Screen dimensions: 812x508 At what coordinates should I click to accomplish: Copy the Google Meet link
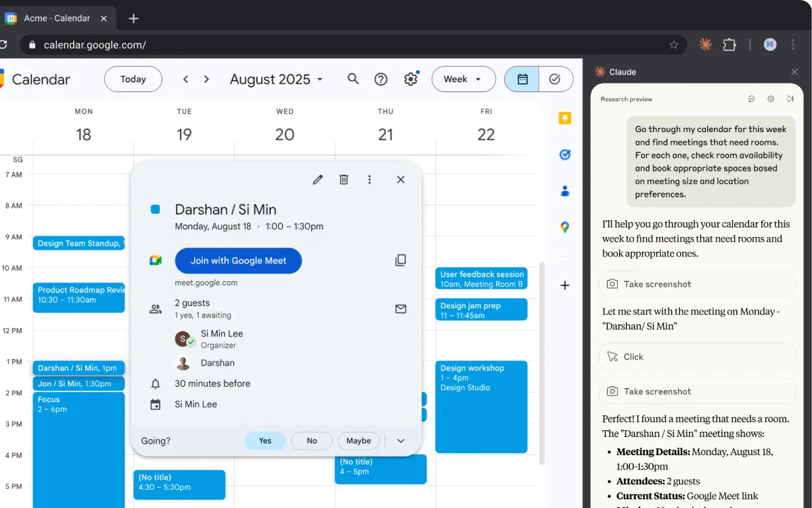pos(401,261)
